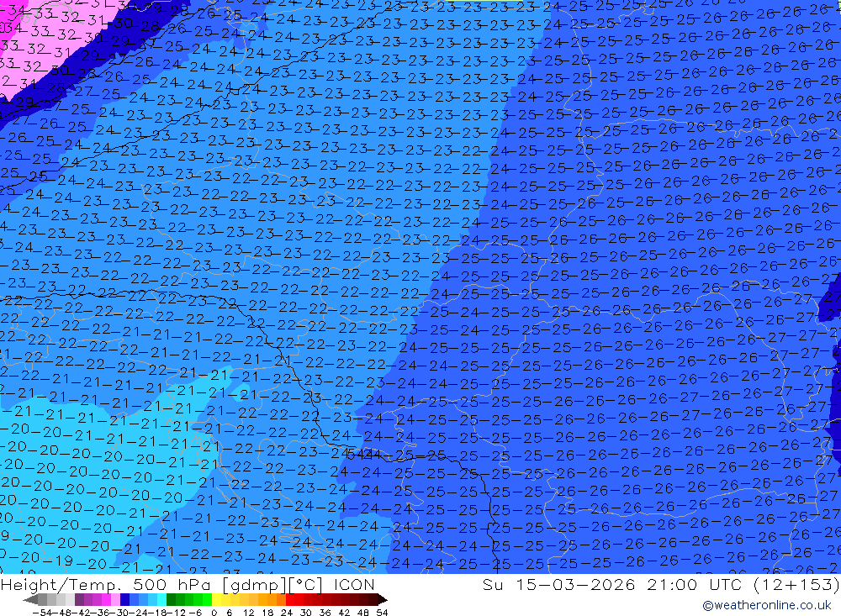Click the '[gdmp]' unit label in title
This screenshot has height=616, width=841.
click(254, 585)
